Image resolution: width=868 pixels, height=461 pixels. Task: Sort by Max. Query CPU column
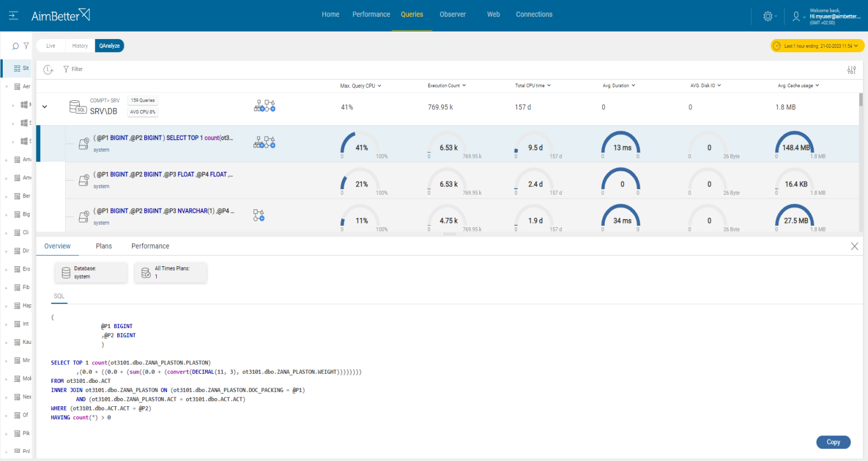[360, 86]
